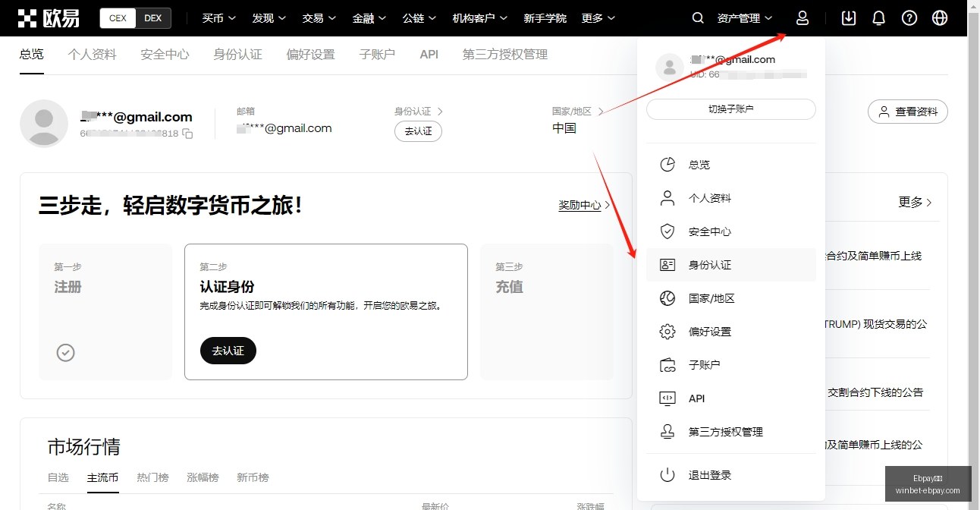Switch to the 身份认证 tab
The height and width of the screenshot is (510, 980).
[x=237, y=55]
